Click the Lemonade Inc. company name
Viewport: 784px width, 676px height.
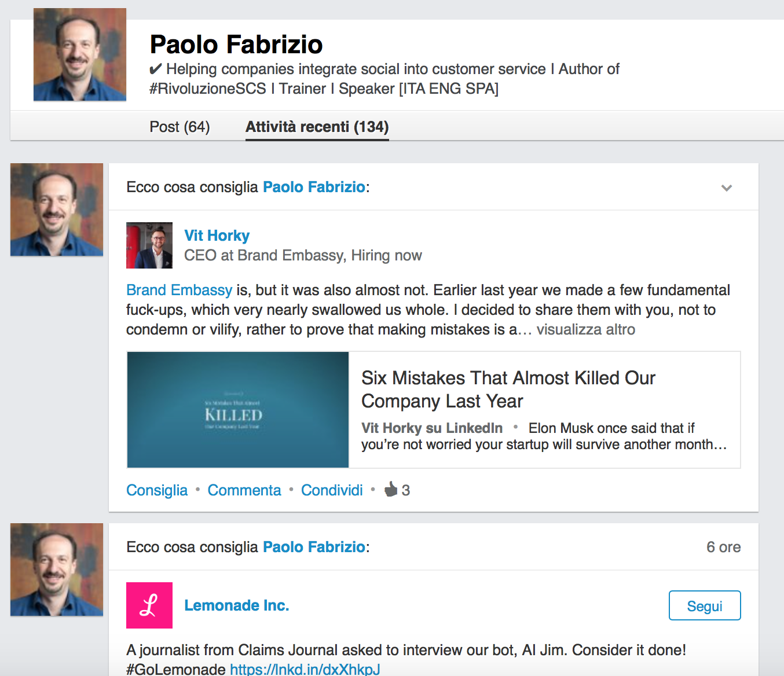coord(236,605)
